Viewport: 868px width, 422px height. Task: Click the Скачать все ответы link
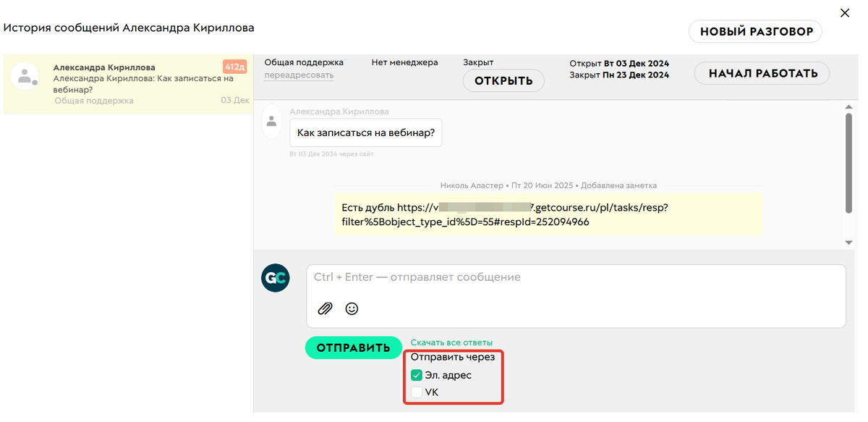[451, 342]
